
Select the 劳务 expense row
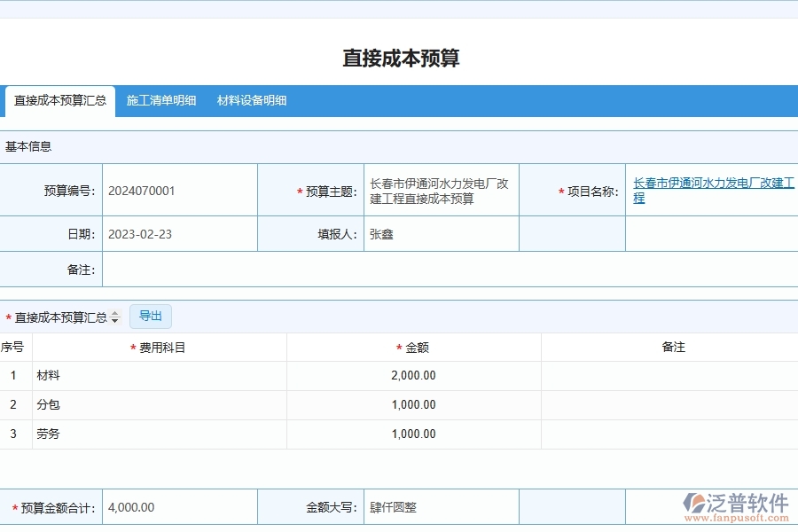point(160,434)
